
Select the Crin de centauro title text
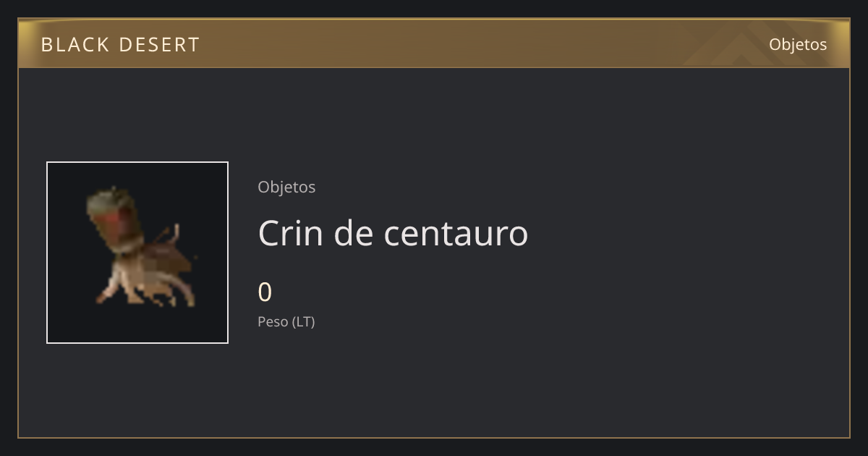coord(393,233)
